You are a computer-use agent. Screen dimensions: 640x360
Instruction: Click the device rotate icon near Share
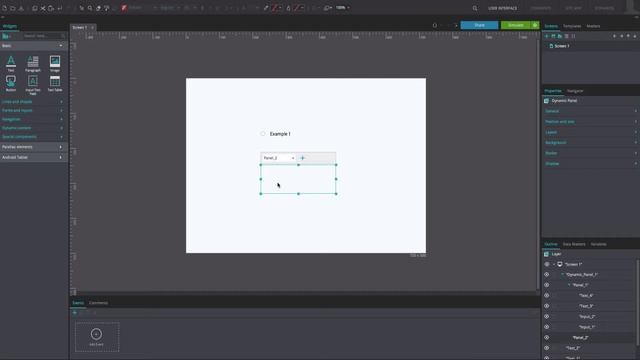[435, 25]
